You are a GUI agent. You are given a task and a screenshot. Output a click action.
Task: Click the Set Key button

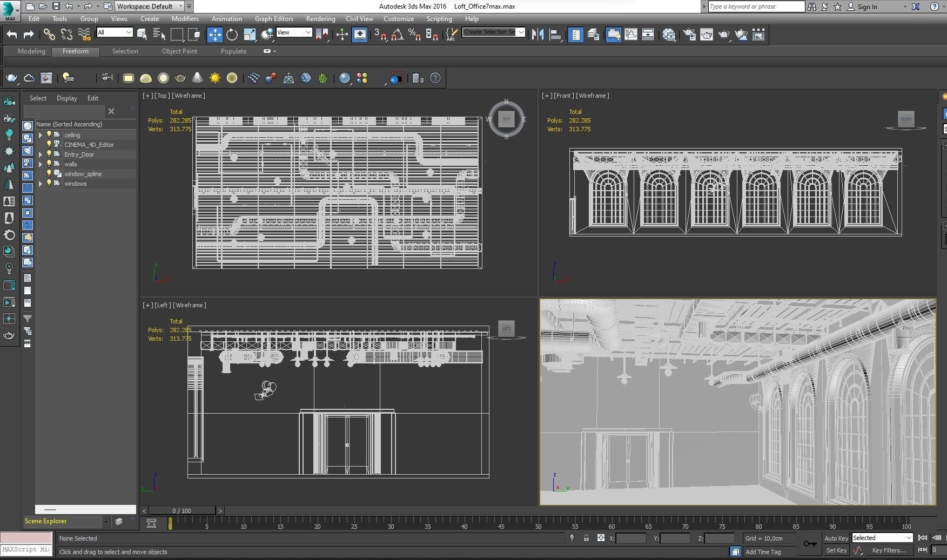tap(836, 550)
